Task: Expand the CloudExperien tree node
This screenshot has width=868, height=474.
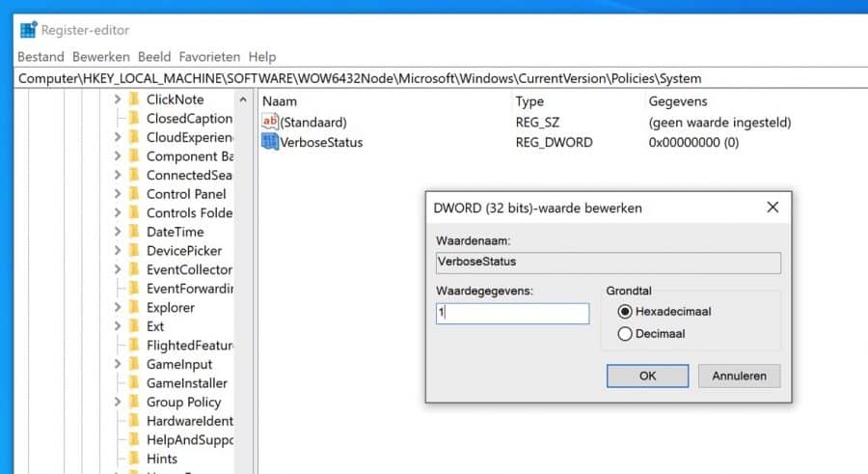Action: [118, 137]
